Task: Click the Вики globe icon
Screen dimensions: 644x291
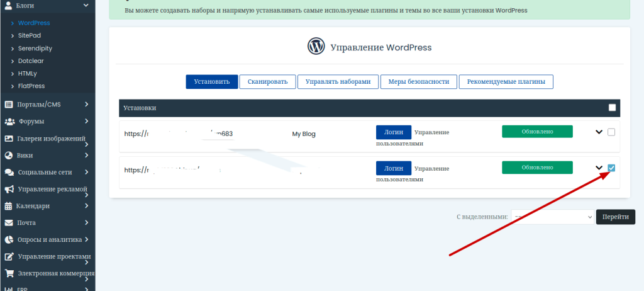Action: click(x=9, y=156)
